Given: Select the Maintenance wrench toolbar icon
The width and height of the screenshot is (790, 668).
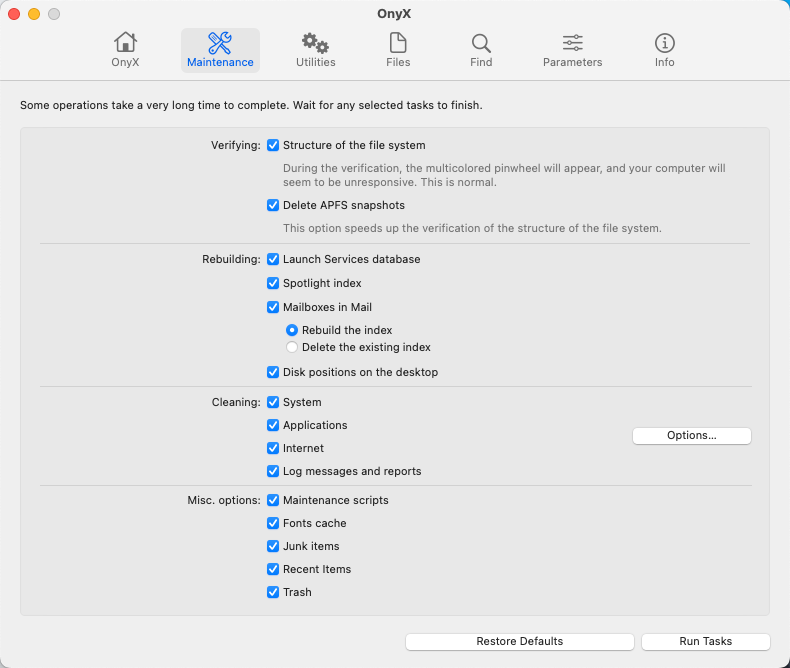Looking at the screenshot, I should [x=220, y=50].
